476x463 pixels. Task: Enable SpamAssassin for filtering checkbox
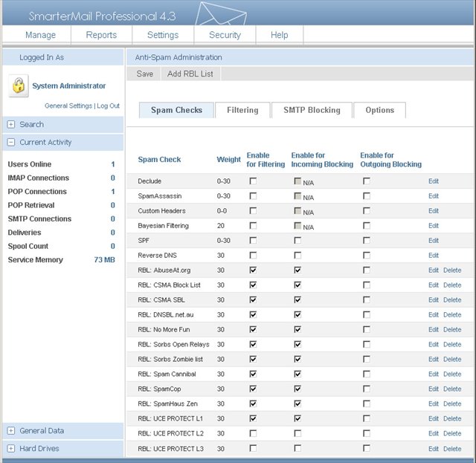point(253,196)
